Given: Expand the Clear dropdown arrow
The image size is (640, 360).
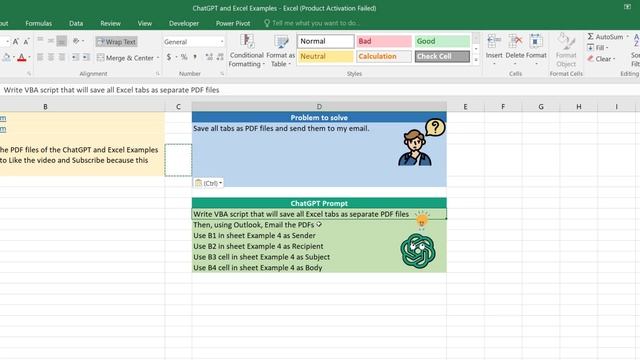Looking at the screenshot, I should (613, 59).
